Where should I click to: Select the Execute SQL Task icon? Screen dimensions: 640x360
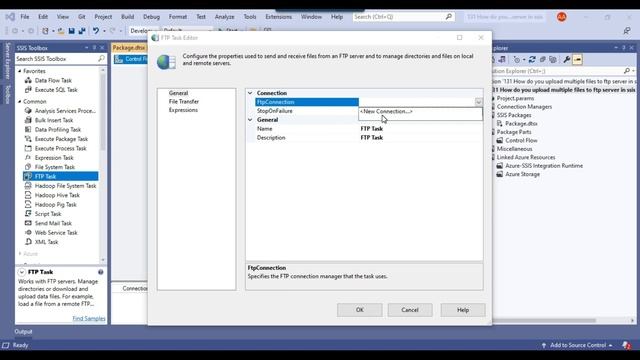tap(28, 90)
